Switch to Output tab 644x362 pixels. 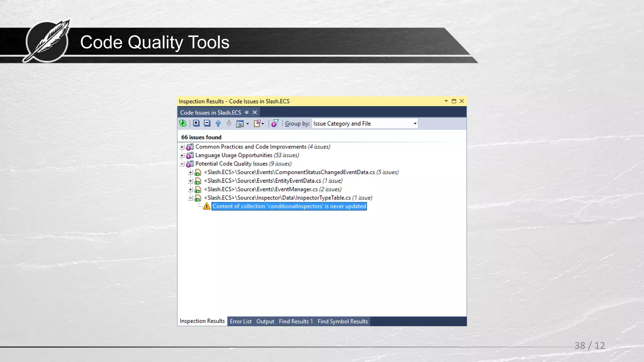tap(265, 321)
